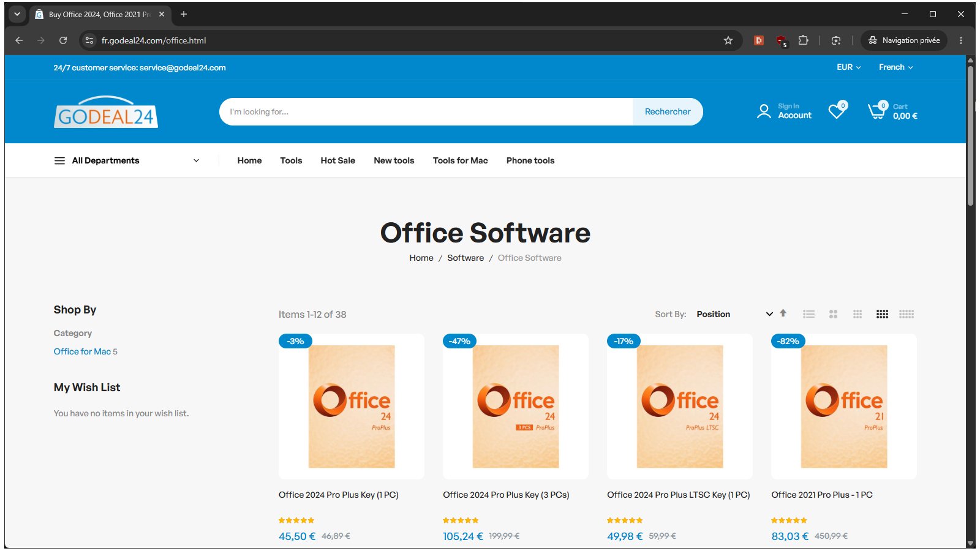Open the wishlist heart icon

(x=837, y=110)
